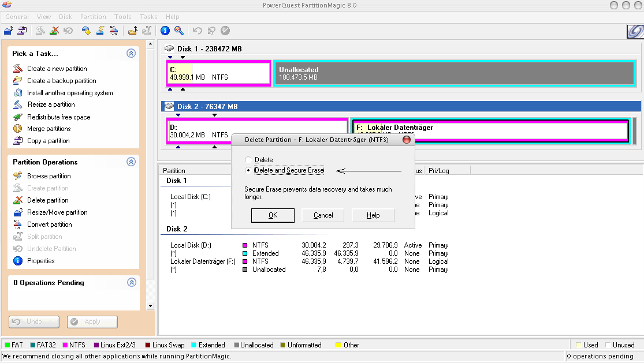This screenshot has height=363, width=644.
Task: Click Cancel in the Delete Partition dialog
Action: (323, 215)
